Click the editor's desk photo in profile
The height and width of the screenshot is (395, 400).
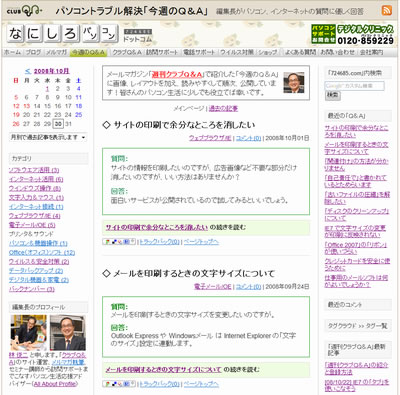click(x=29, y=332)
